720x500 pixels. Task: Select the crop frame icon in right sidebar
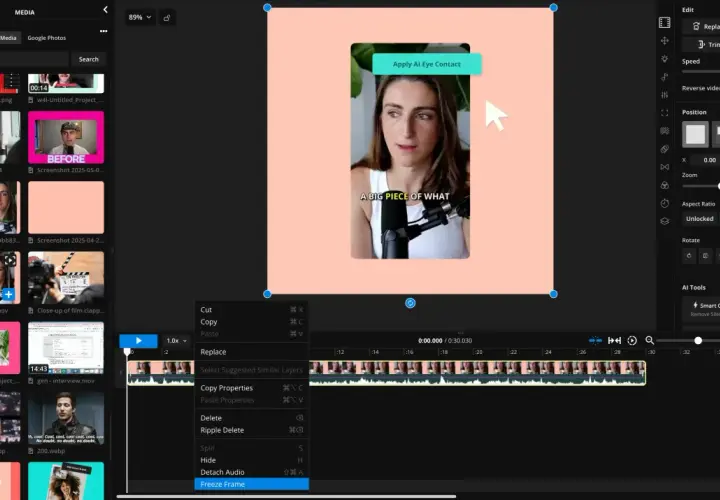pos(664,113)
